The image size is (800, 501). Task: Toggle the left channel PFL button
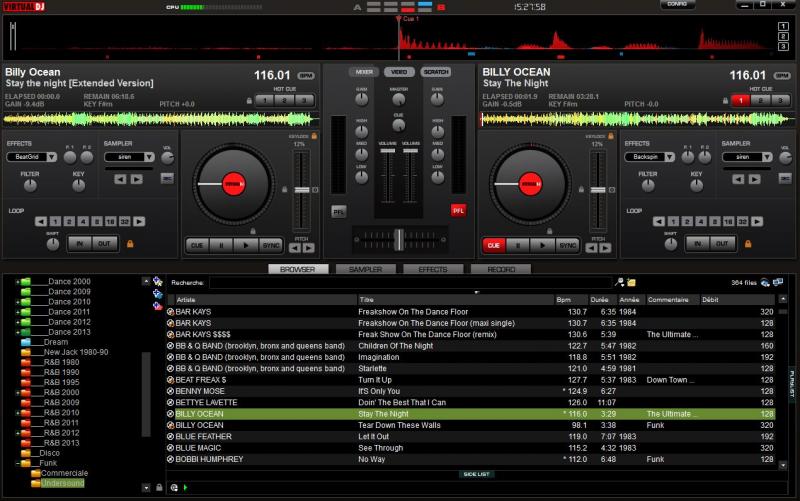339,211
